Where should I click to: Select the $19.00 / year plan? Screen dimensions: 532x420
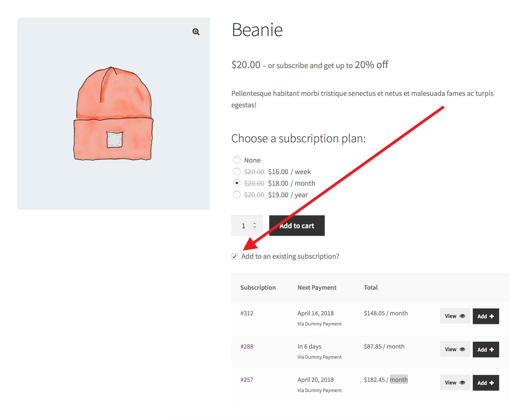coord(237,195)
